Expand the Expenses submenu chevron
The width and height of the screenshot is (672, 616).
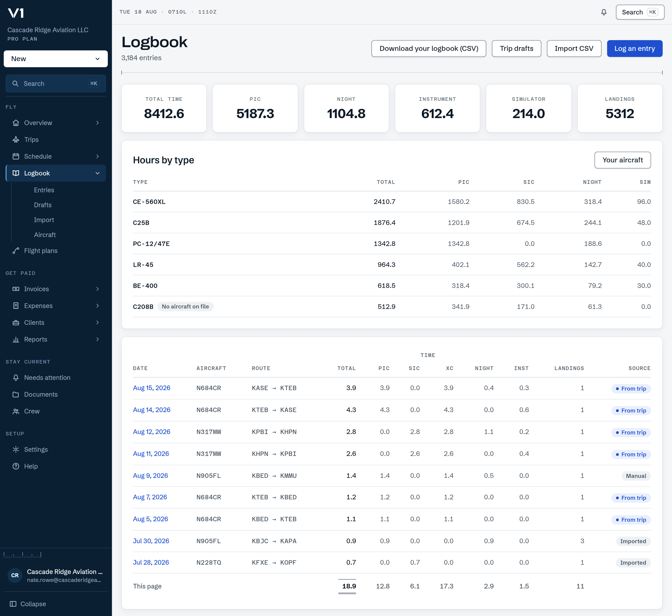tap(97, 306)
